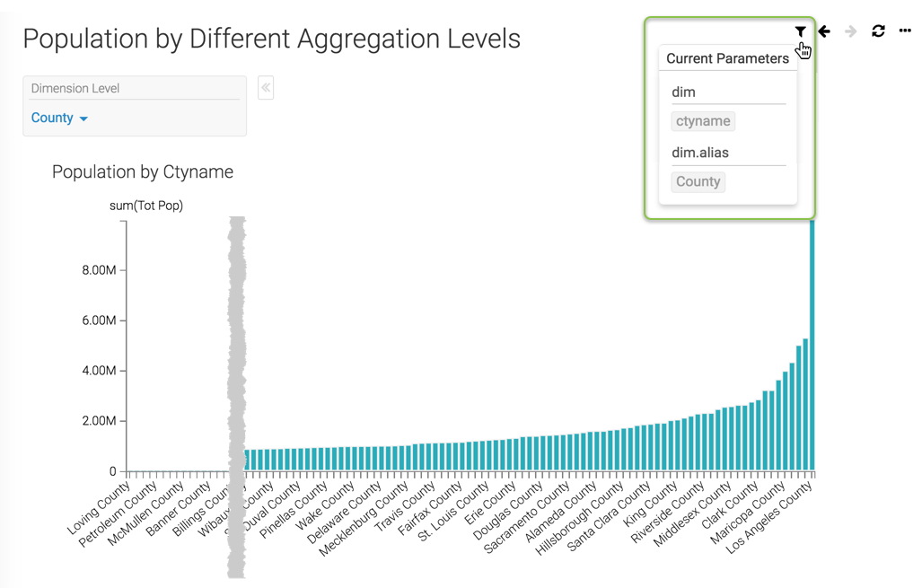Screen dimensions: 922x588
Task: Click the Loving County axis label
Action: point(101,507)
